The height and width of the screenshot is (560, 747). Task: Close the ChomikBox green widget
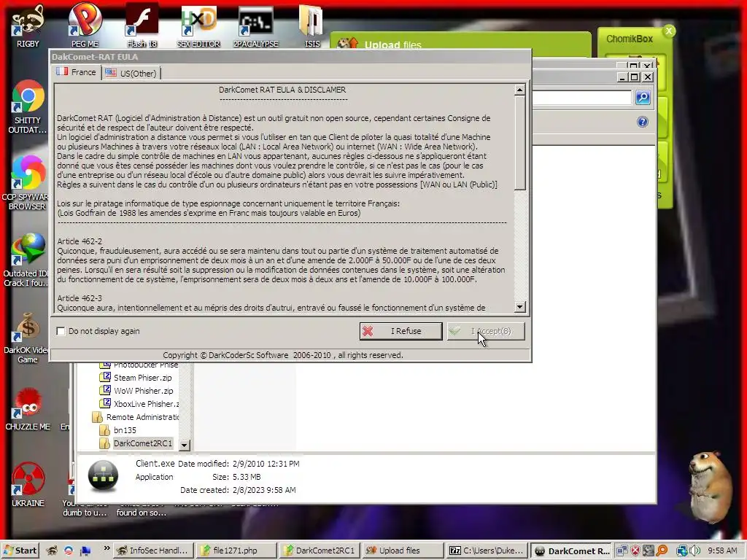point(669,31)
